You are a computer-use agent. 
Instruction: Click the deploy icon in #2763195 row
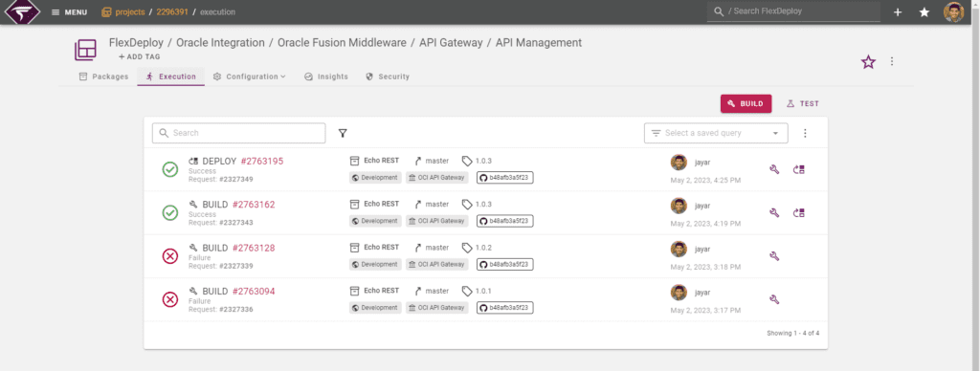click(799, 169)
